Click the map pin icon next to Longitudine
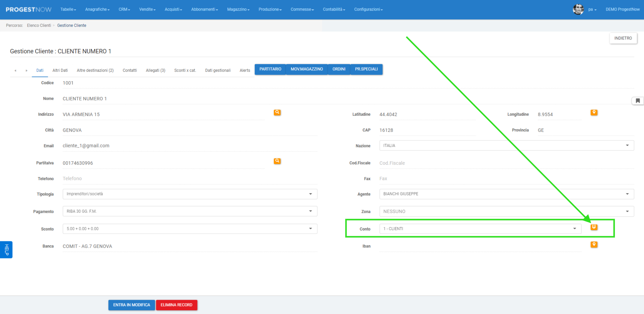The width and height of the screenshot is (644, 314). pos(594,113)
